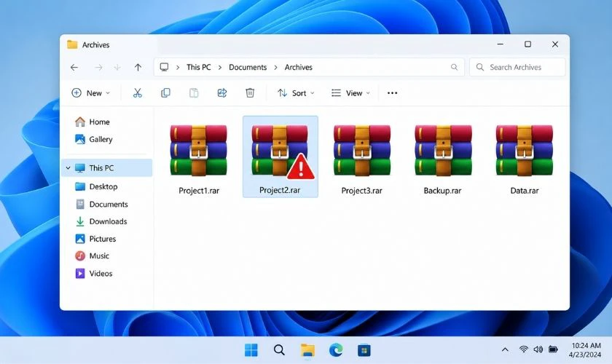
Task: Click the Windows Start button
Action: (x=251, y=350)
